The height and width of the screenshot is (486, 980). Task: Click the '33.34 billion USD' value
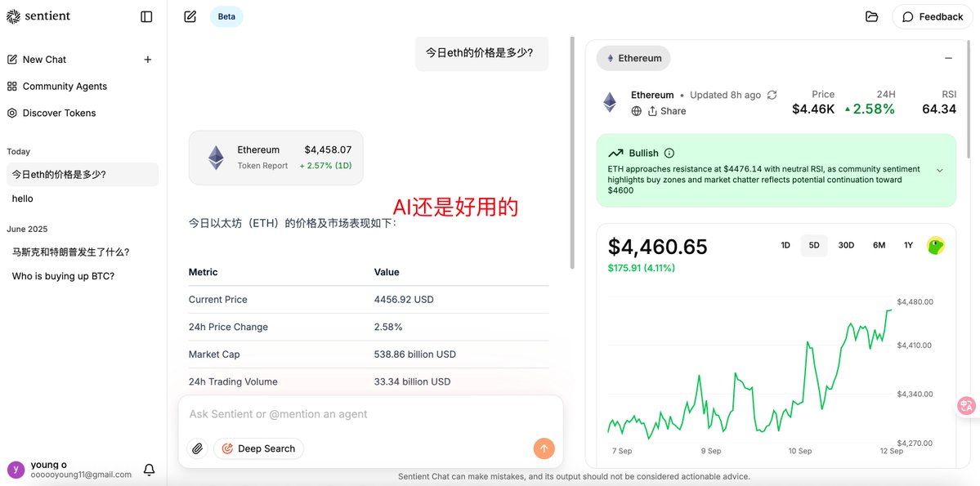click(413, 381)
